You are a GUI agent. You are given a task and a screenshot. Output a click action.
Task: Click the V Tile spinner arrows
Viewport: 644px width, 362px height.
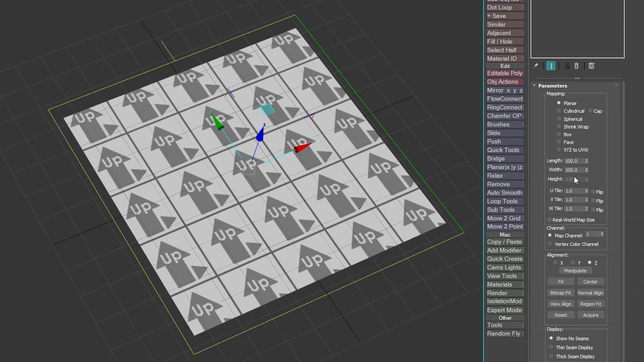pyautogui.click(x=586, y=200)
